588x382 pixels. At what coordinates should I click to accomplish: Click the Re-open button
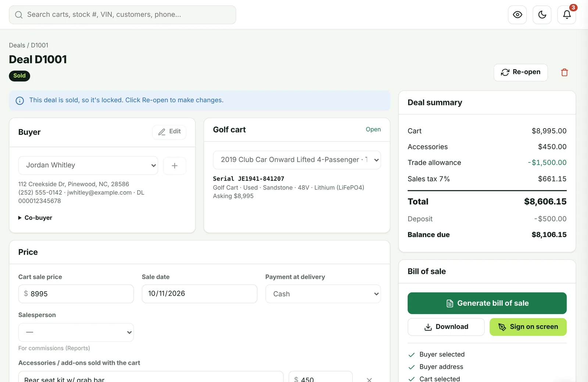pos(521,72)
